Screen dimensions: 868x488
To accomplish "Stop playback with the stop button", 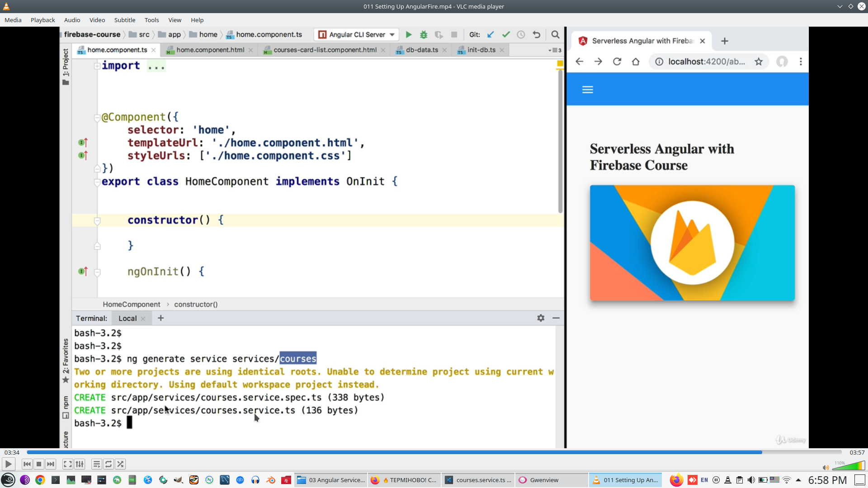I will point(39,464).
